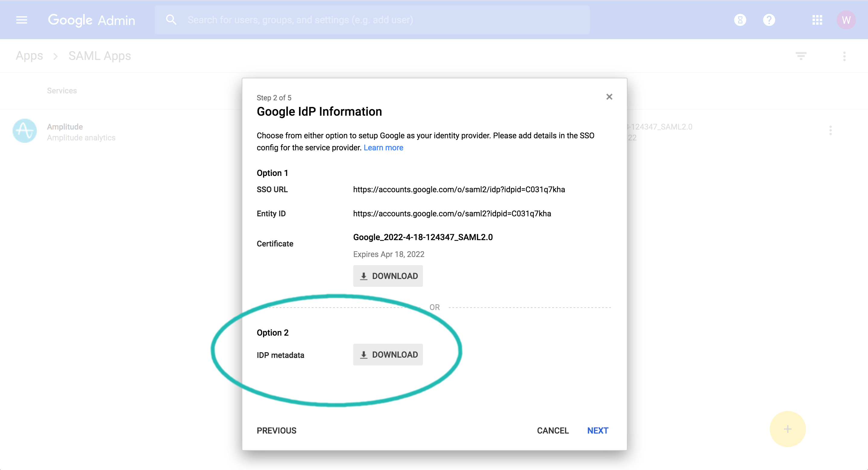Select the SAML Apps breadcrumb
The height and width of the screenshot is (470, 868).
tap(99, 56)
